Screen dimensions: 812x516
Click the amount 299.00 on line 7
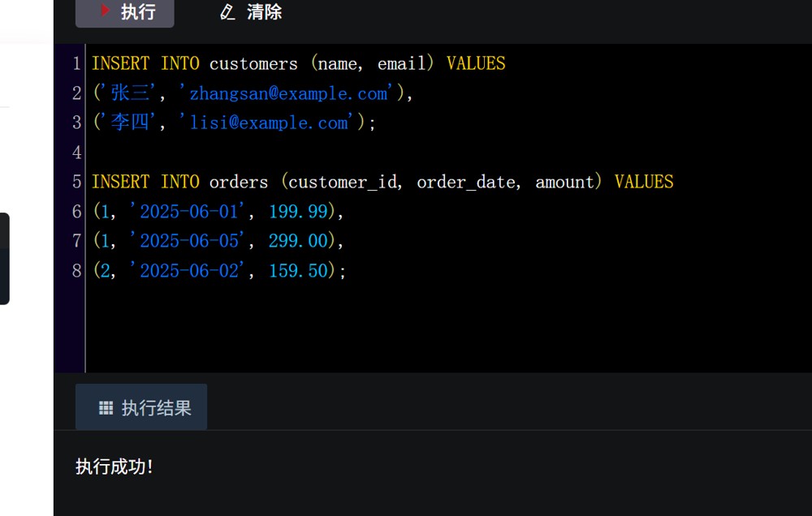click(298, 241)
